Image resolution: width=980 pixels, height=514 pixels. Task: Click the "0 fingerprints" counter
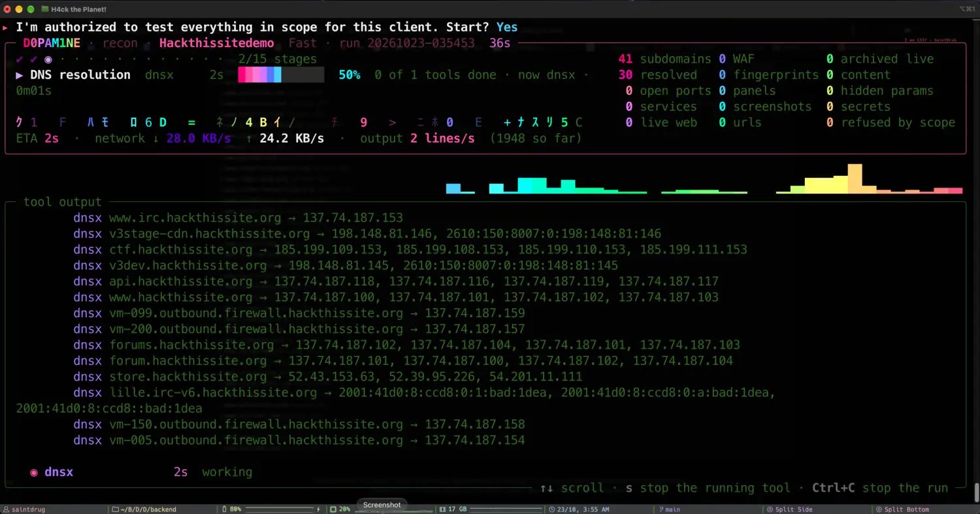tap(769, 75)
